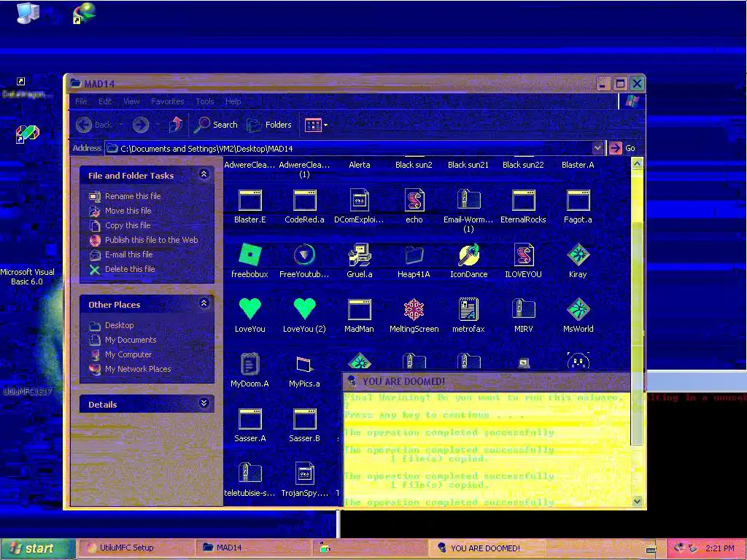The height and width of the screenshot is (560, 747).
Task: Select the LoveYou heart icon
Action: [250, 308]
